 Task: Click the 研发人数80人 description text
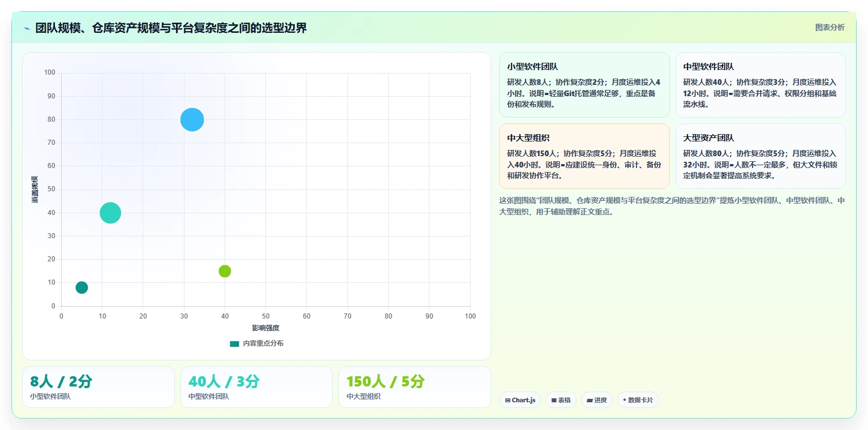point(760,165)
